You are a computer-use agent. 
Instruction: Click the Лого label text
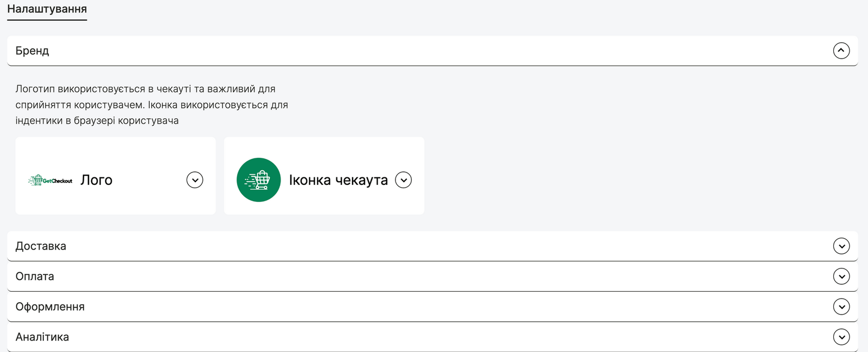click(x=97, y=180)
